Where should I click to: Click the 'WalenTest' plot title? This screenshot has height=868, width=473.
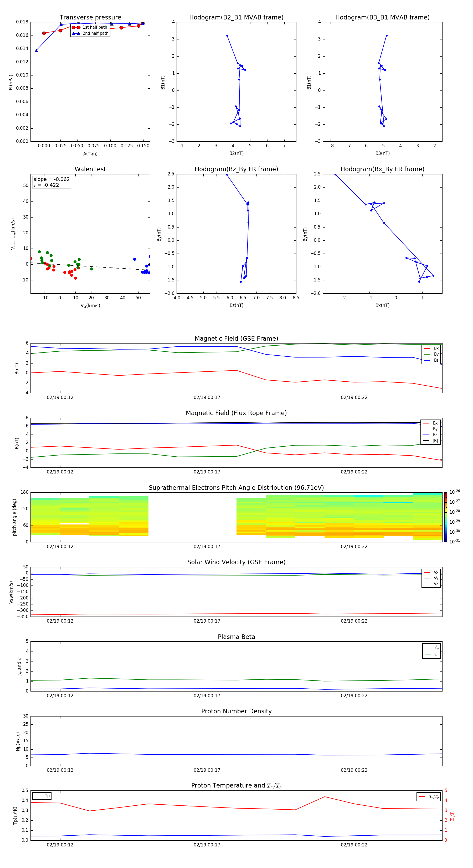click(90, 169)
